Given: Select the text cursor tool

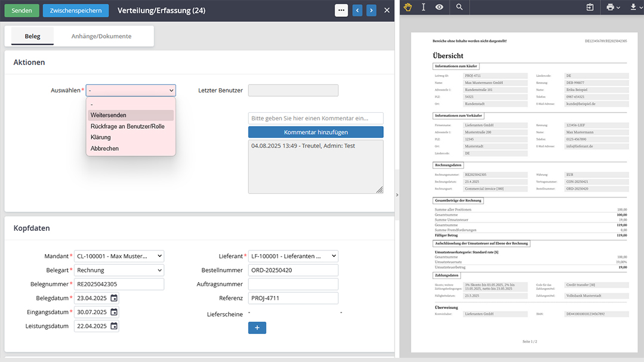Looking at the screenshot, I should pyautogui.click(x=423, y=7).
